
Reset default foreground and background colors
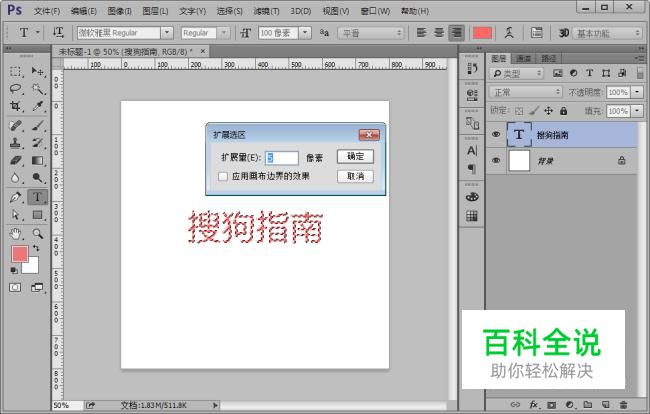click(14, 270)
